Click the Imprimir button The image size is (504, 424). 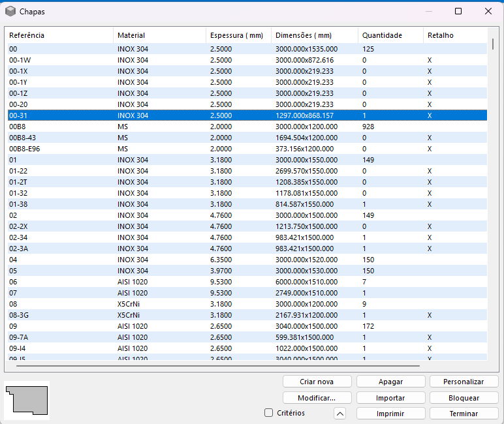[390, 414]
